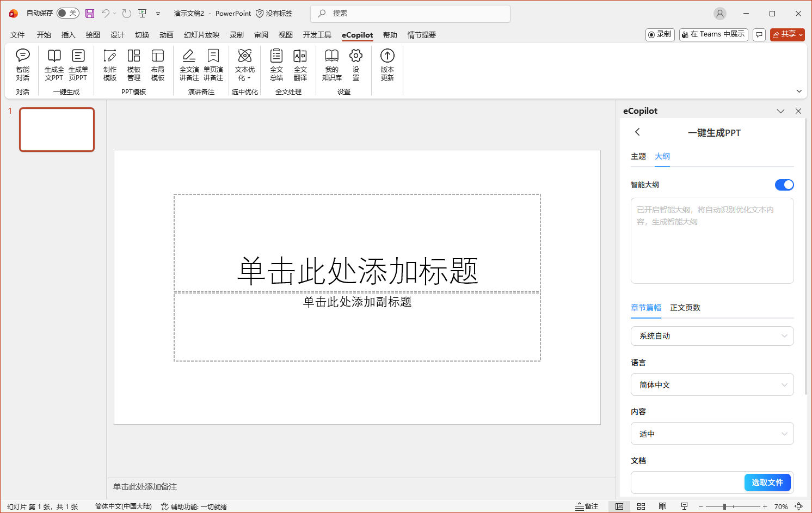Turn on 自动保存
Image resolution: width=812 pixels, height=513 pixels.
click(68, 13)
